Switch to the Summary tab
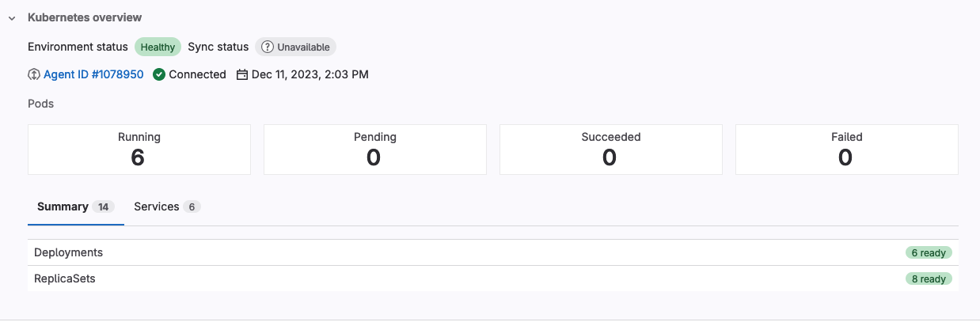980x322 pixels. click(63, 206)
